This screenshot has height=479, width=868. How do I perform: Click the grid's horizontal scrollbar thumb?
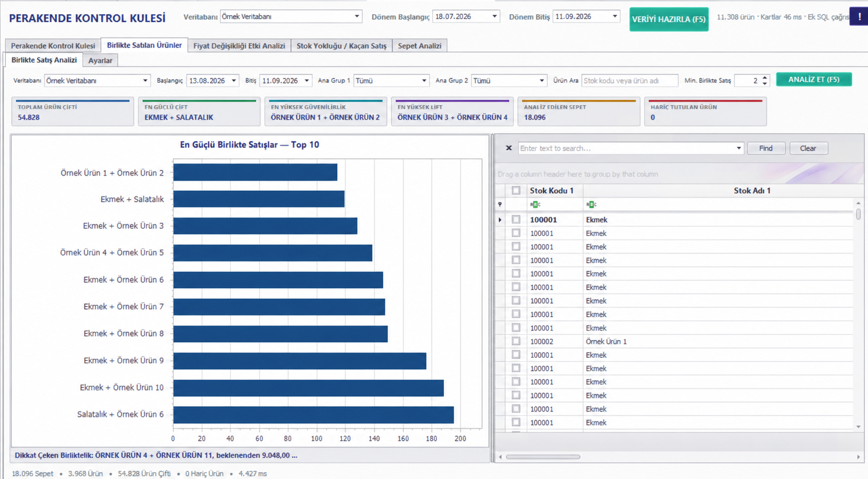(x=543, y=457)
